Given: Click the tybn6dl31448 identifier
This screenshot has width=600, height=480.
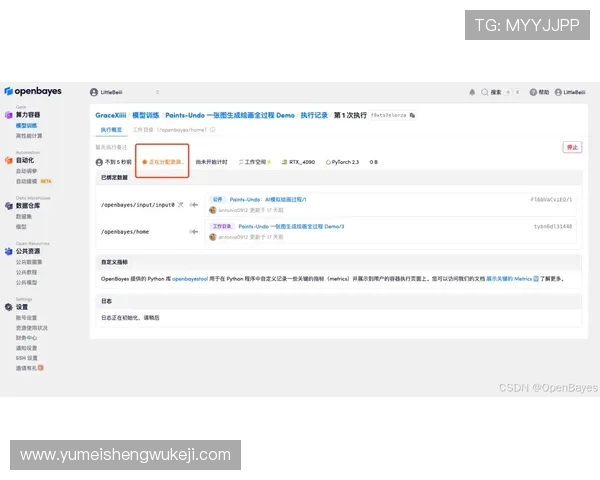Looking at the screenshot, I should (553, 227).
